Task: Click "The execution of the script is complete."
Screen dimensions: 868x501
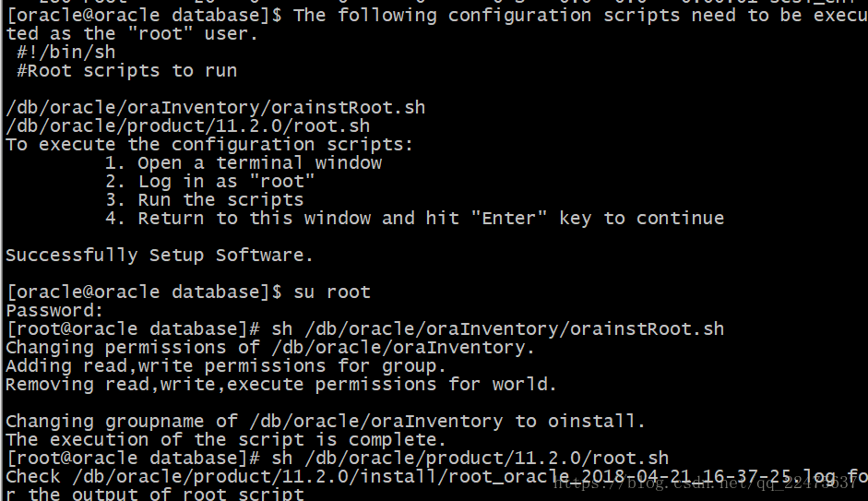Action: [226, 439]
